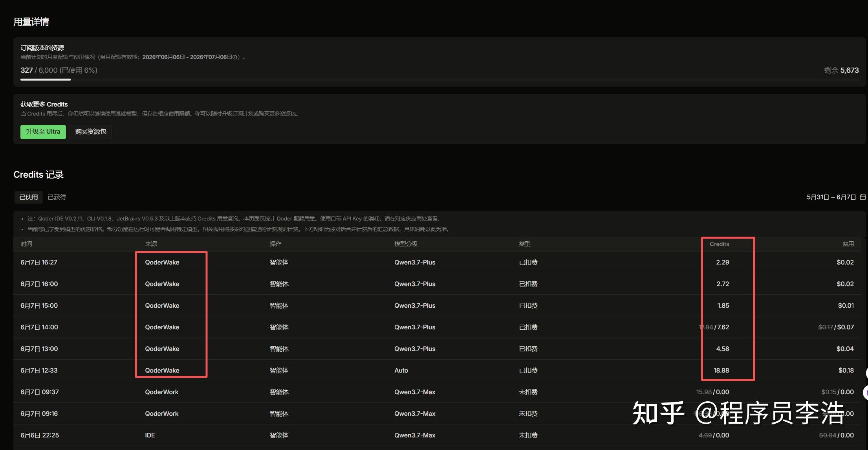The width and height of the screenshot is (868, 450).
Task: Click the calendar icon beside the date range
Action: (863, 197)
